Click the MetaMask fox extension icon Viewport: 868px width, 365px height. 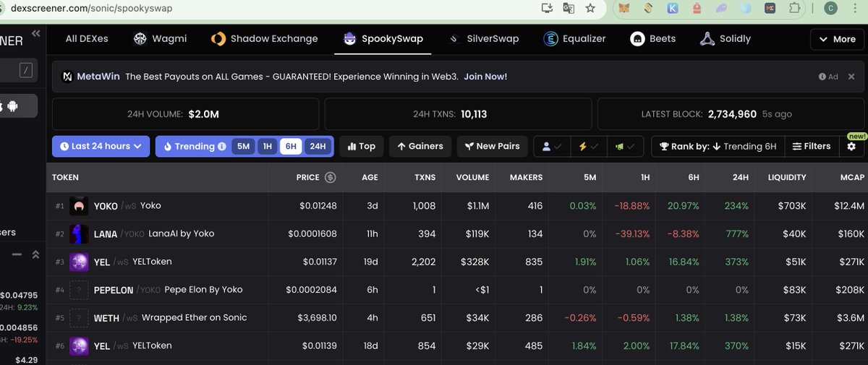[626, 9]
